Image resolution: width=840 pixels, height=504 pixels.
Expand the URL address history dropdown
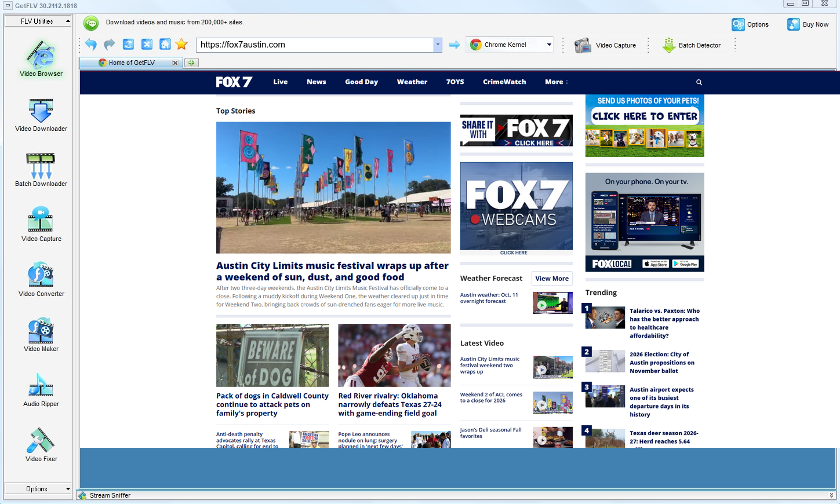point(438,45)
